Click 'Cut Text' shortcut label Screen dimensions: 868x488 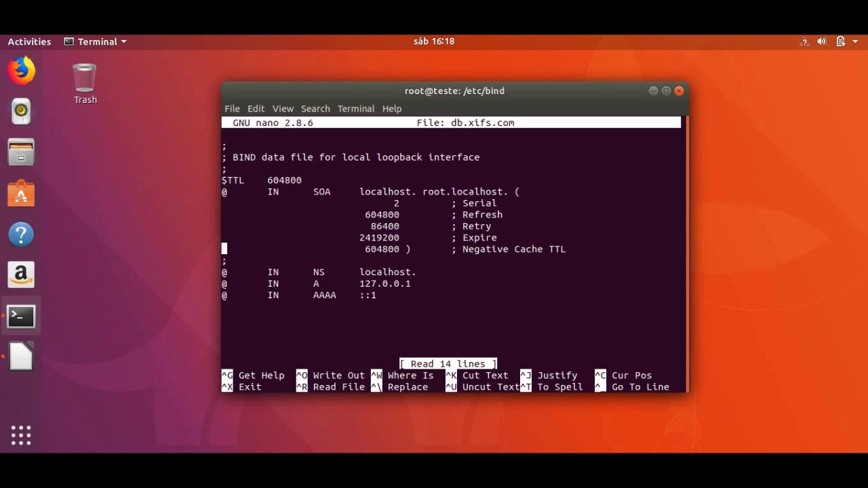click(485, 375)
